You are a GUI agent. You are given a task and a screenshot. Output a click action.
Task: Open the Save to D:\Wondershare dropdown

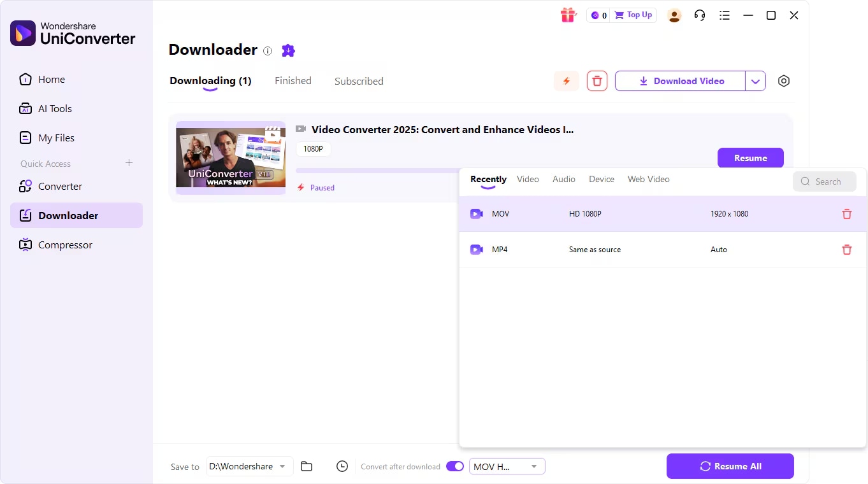pyautogui.click(x=250, y=466)
